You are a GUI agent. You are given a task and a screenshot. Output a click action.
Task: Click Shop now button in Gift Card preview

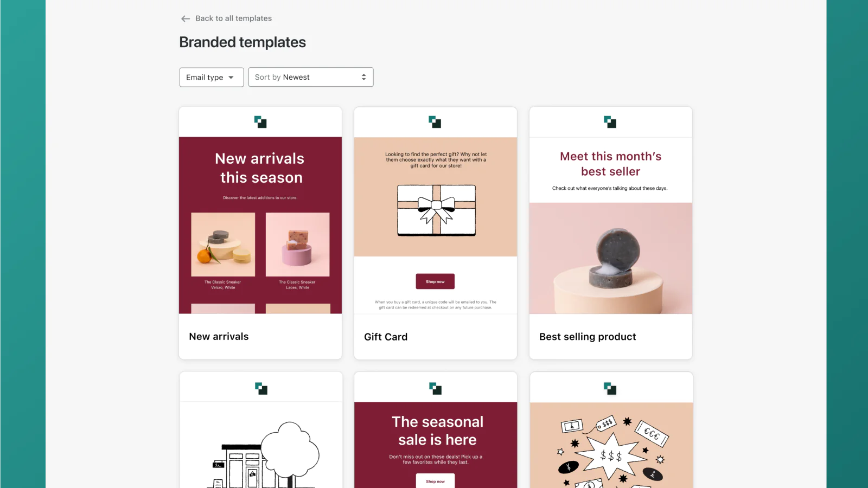tap(435, 281)
